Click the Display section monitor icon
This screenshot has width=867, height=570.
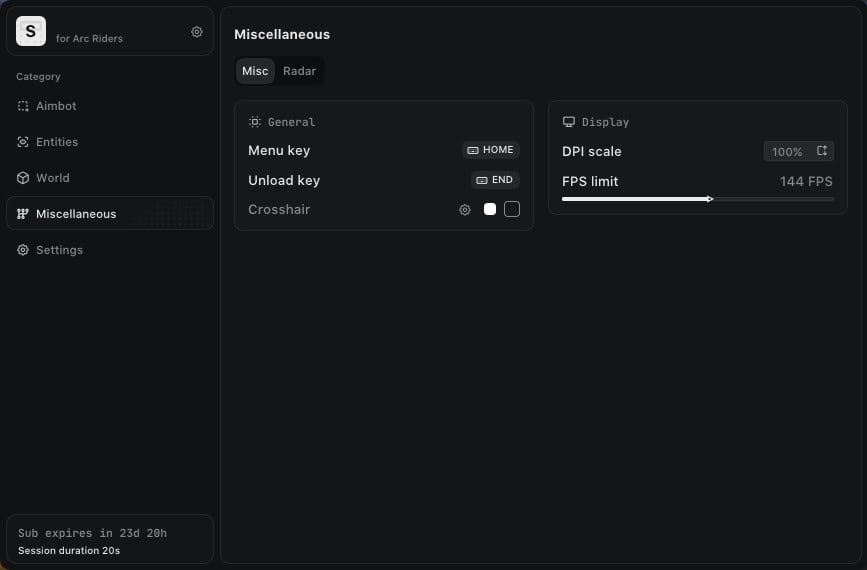569,122
